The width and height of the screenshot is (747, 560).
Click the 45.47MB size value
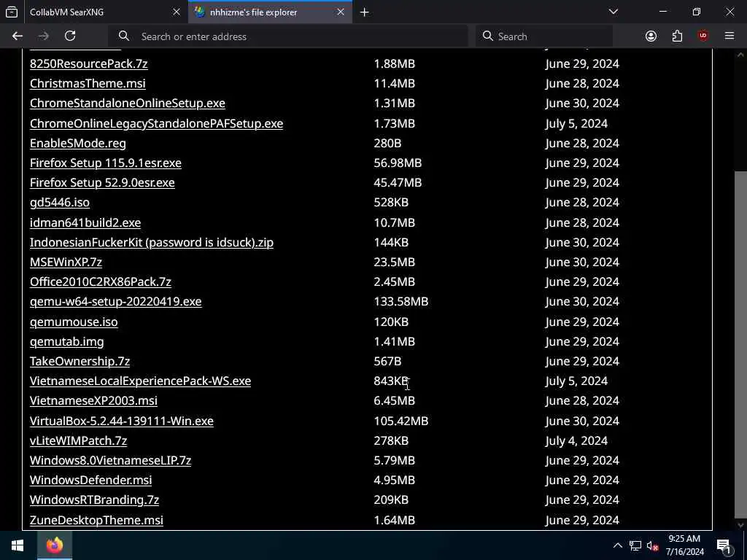398,183
